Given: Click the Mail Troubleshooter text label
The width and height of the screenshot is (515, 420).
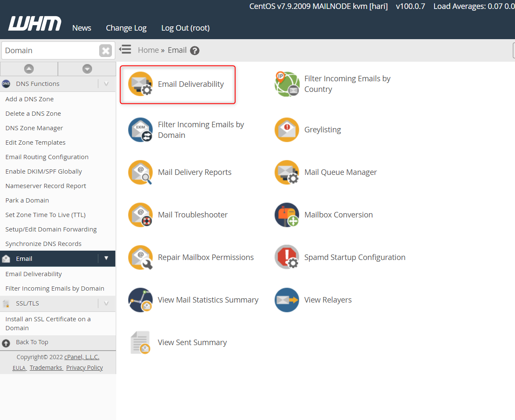Looking at the screenshot, I should pos(193,215).
